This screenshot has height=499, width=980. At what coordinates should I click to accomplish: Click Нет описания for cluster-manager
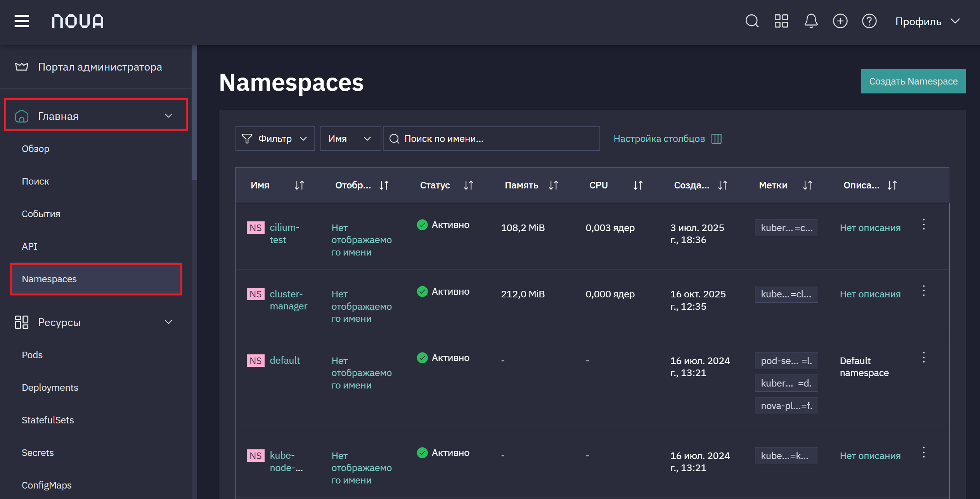click(870, 294)
